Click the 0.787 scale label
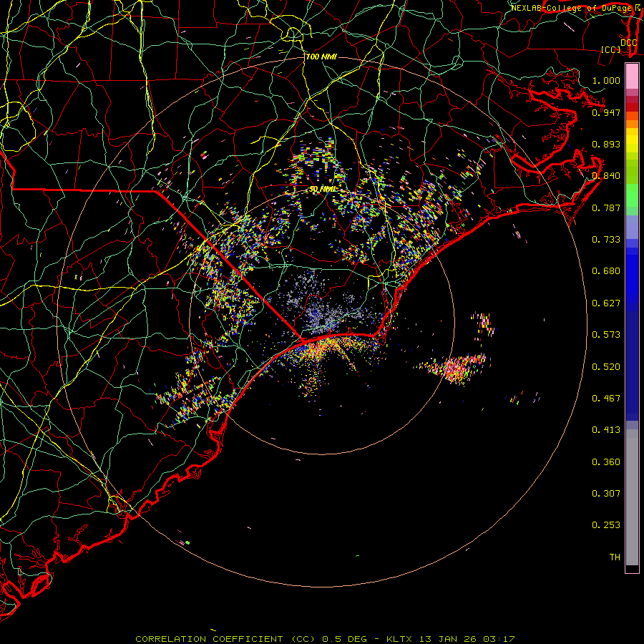Image resolution: width=644 pixels, height=644 pixels. point(606,208)
